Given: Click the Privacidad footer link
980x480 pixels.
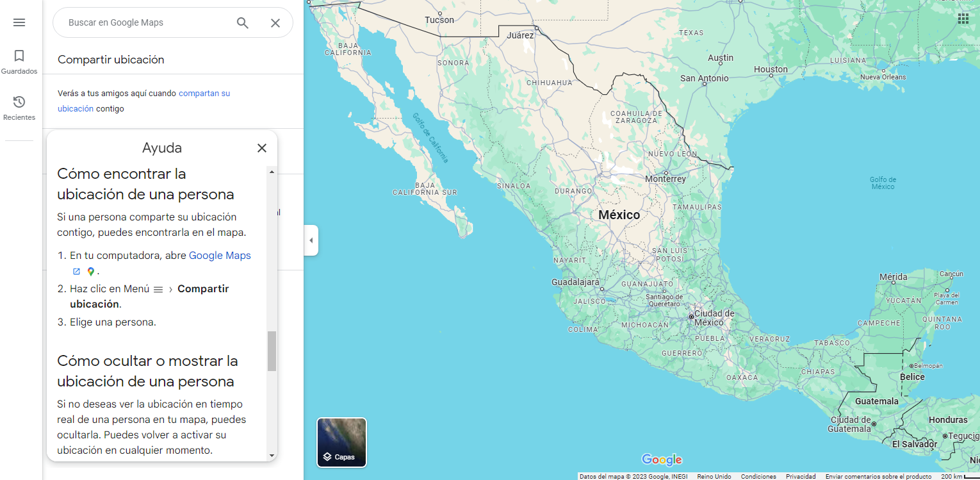Looking at the screenshot, I should click(801, 476).
